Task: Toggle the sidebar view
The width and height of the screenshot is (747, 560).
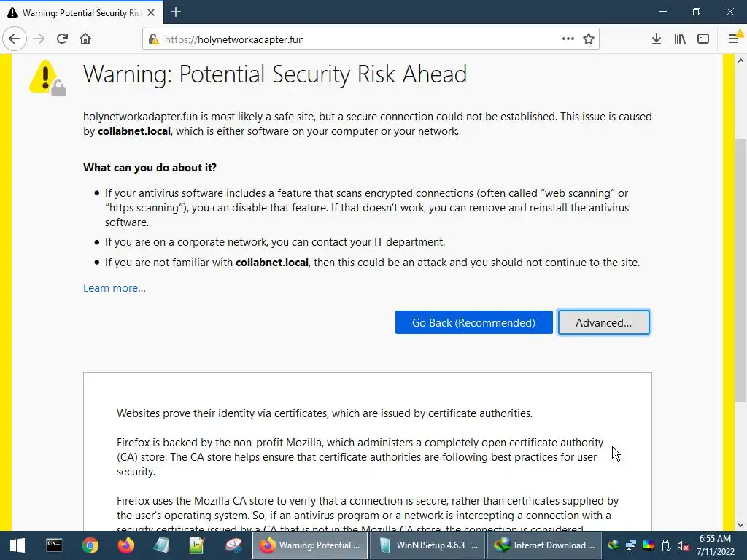Action: pyautogui.click(x=703, y=39)
